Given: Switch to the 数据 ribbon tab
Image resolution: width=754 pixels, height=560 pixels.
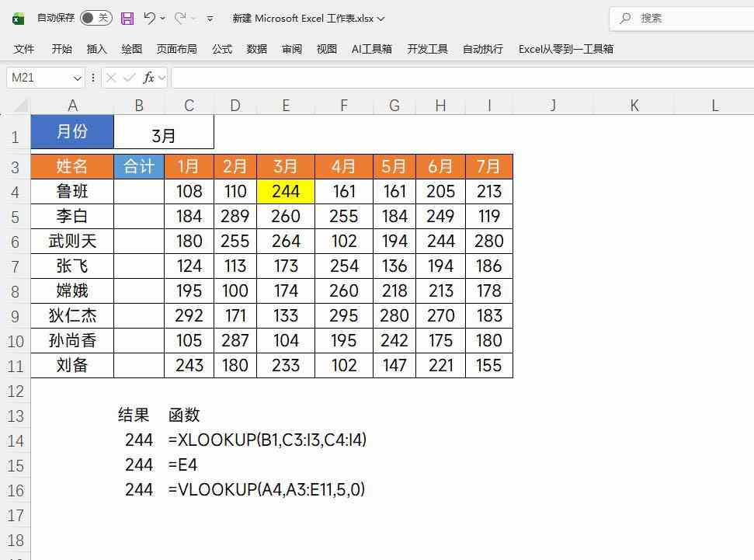Looking at the screenshot, I should pyautogui.click(x=256, y=48).
